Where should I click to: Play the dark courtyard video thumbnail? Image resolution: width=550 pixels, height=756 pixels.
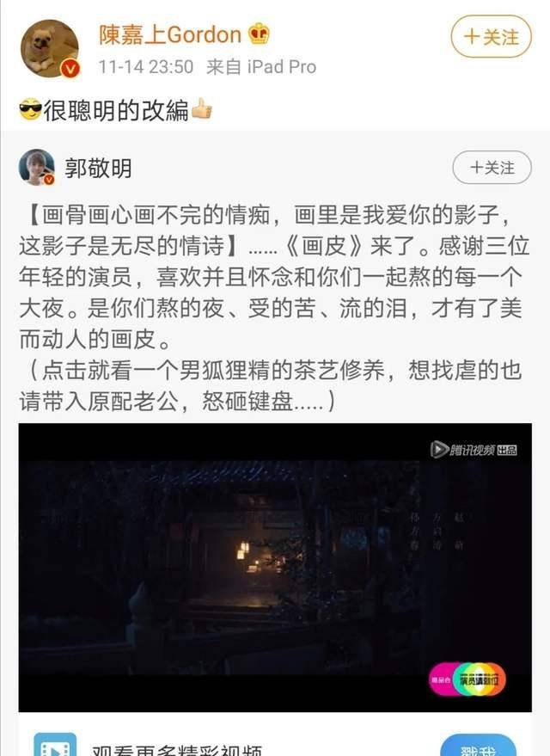pyautogui.click(x=275, y=567)
